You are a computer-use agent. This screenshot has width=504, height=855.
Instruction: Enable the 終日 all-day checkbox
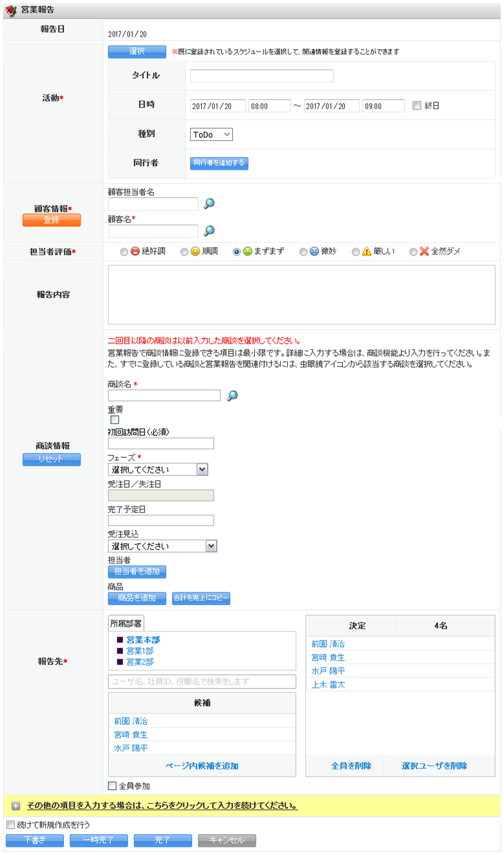point(417,105)
